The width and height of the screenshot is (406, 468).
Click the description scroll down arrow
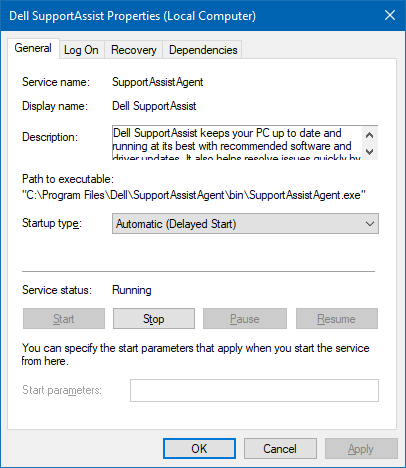[x=369, y=152]
